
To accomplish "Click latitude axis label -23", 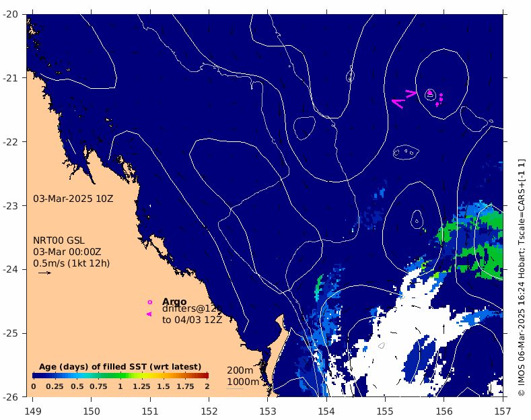I will 10,205.
